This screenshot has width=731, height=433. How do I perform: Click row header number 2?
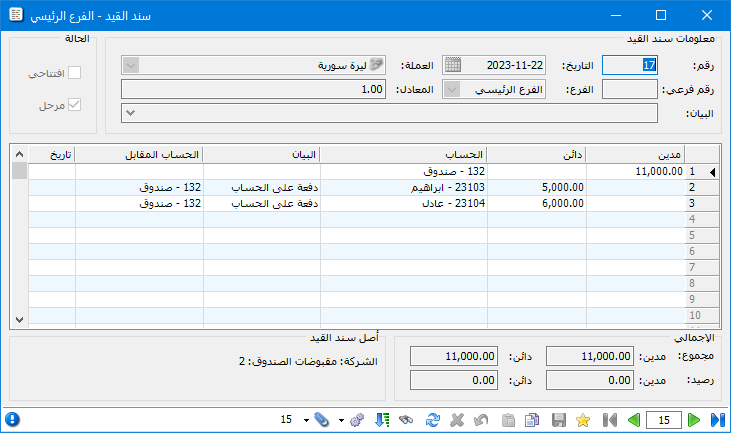[701, 187]
